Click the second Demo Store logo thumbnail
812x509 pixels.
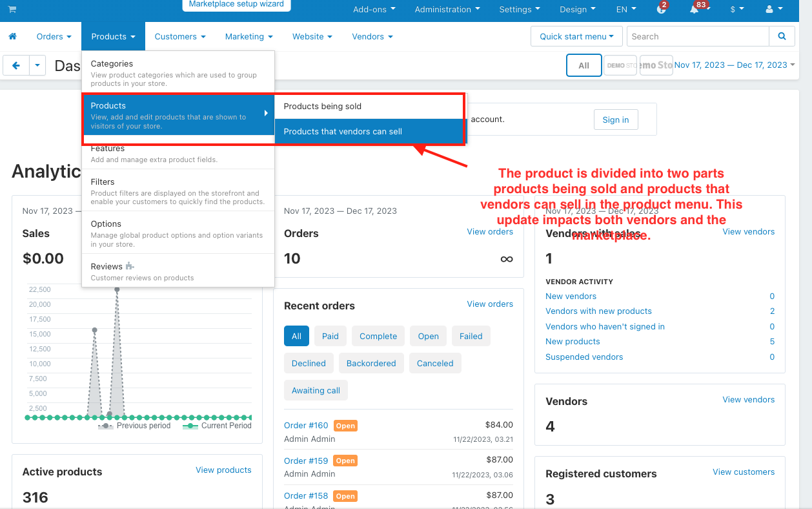tap(656, 65)
